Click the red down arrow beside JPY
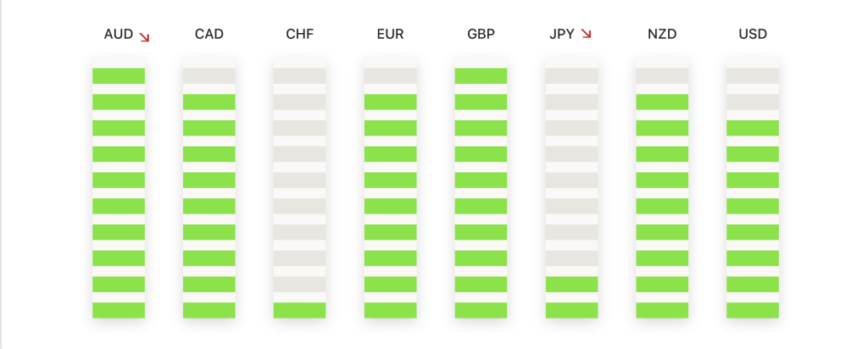Image resolution: width=868 pixels, height=349 pixels. tap(587, 34)
